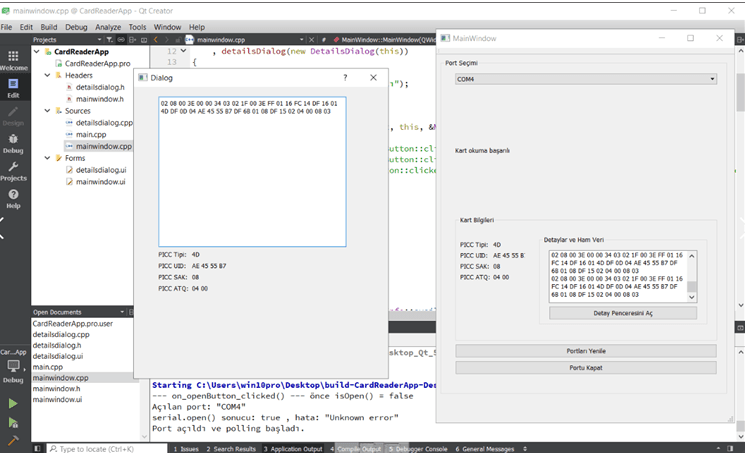Switch to Search Results output tab
The width and height of the screenshot is (745, 454).
pyautogui.click(x=231, y=449)
